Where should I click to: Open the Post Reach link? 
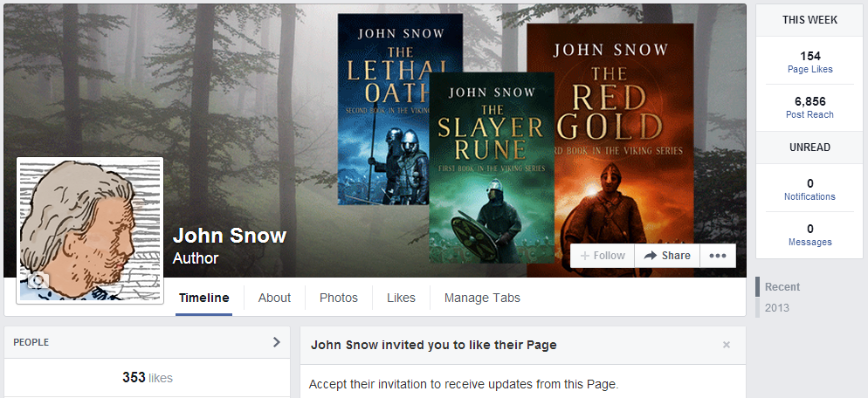pos(809,114)
